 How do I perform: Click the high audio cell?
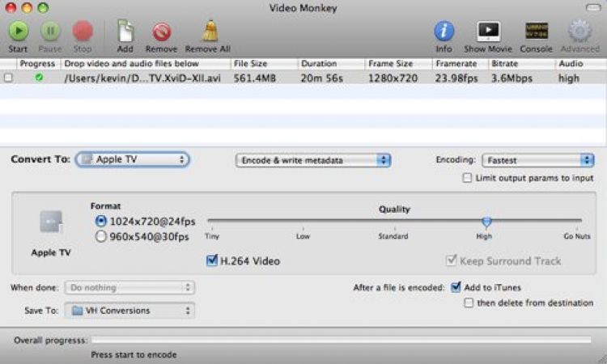pyautogui.click(x=569, y=78)
